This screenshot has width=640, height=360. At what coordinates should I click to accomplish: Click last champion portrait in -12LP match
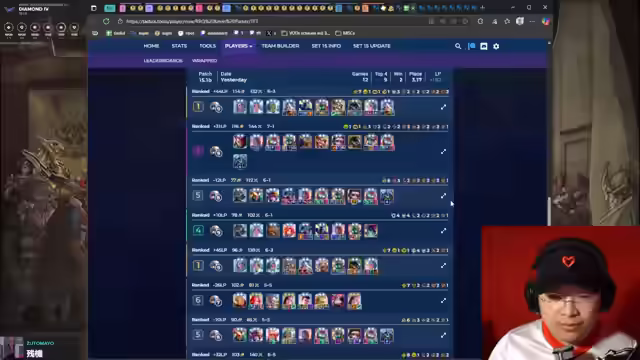387,196
